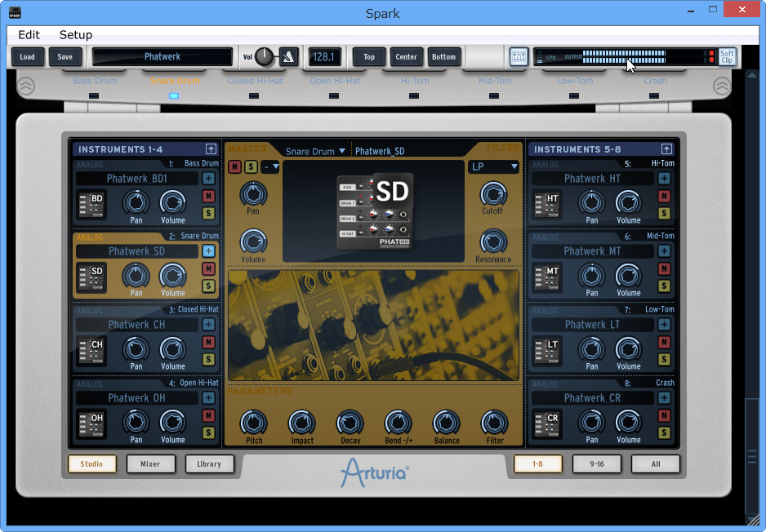Viewport: 766px width, 532px height.
Task: Click the Save button
Action: pyautogui.click(x=65, y=57)
